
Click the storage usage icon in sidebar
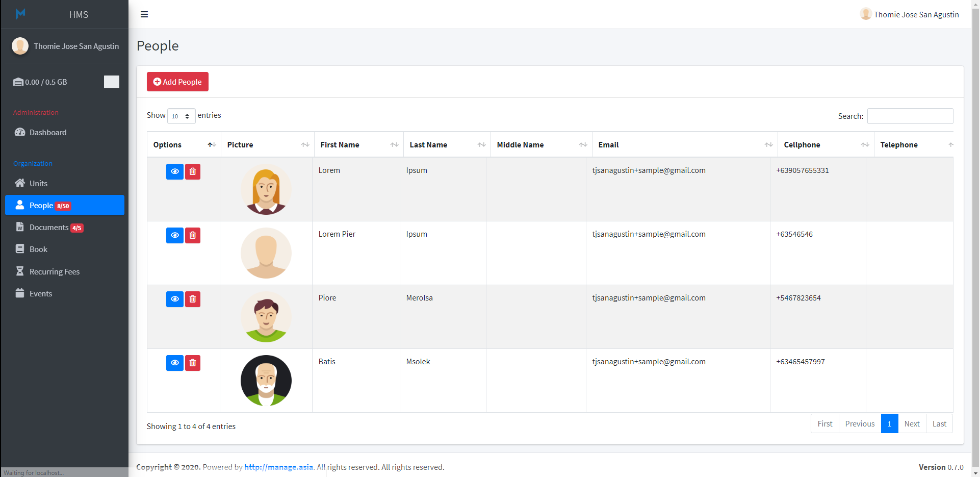click(18, 82)
